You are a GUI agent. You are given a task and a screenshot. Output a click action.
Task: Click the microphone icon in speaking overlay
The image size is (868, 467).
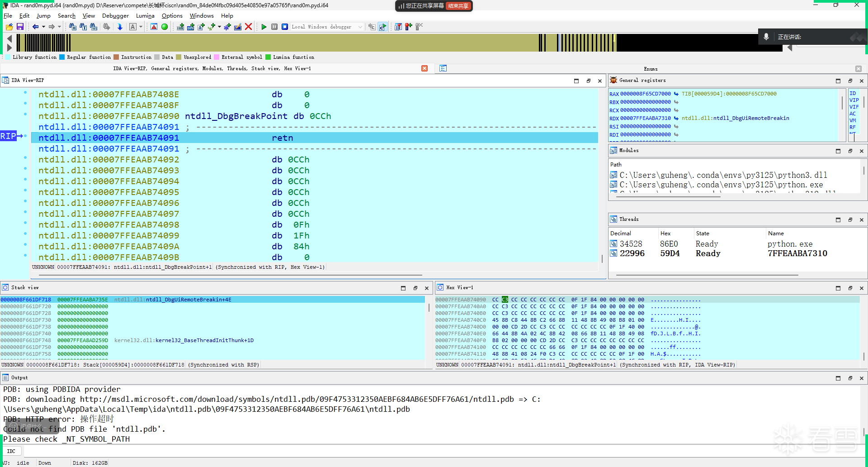pos(766,37)
